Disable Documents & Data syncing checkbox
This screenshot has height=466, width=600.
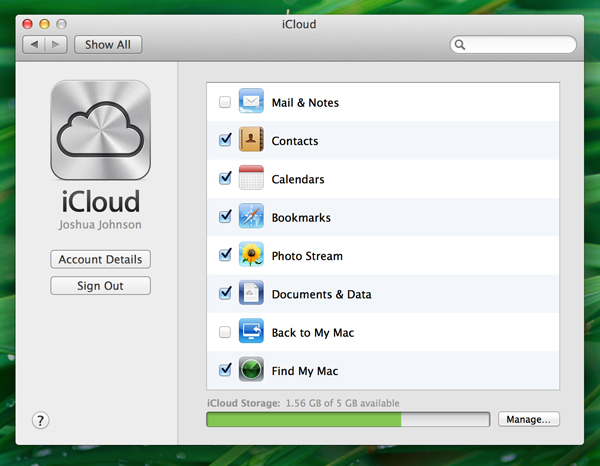[x=225, y=293]
